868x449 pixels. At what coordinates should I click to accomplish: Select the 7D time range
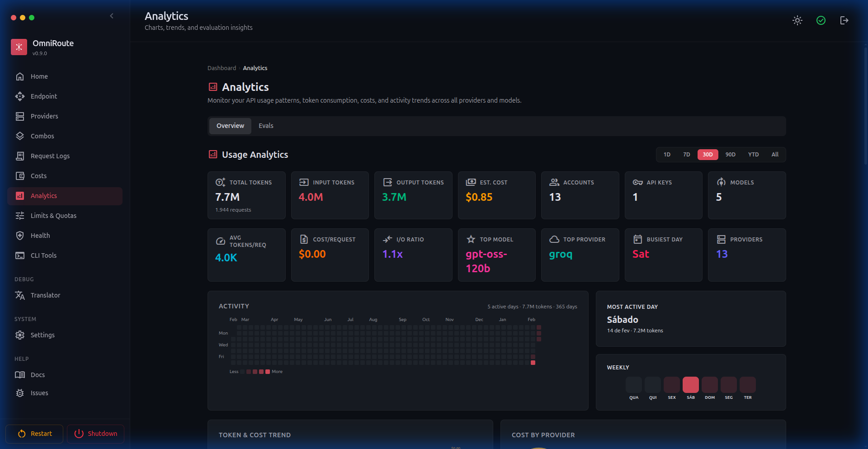pos(686,155)
